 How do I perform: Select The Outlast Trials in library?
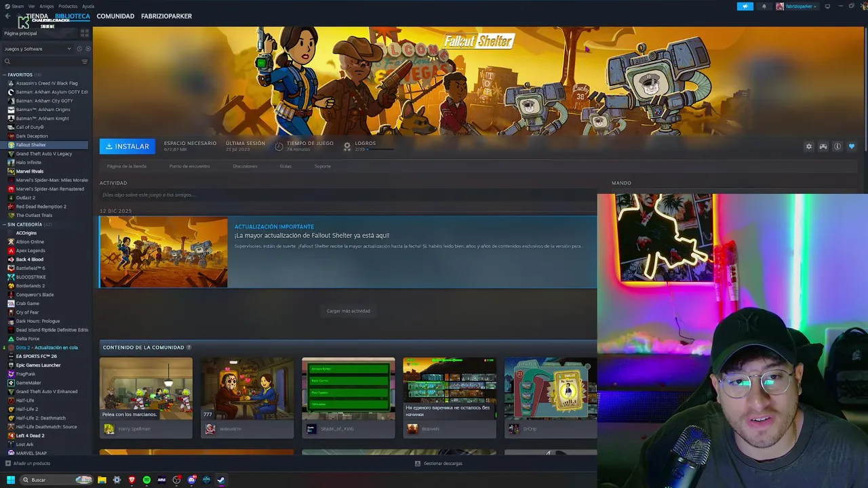pyautogui.click(x=34, y=216)
